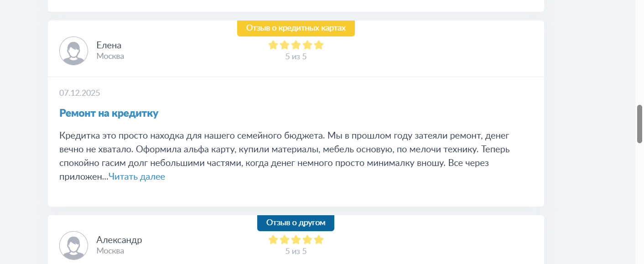Click Елена's profile avatar icon

pyautogui.click(x=73, y=51)
